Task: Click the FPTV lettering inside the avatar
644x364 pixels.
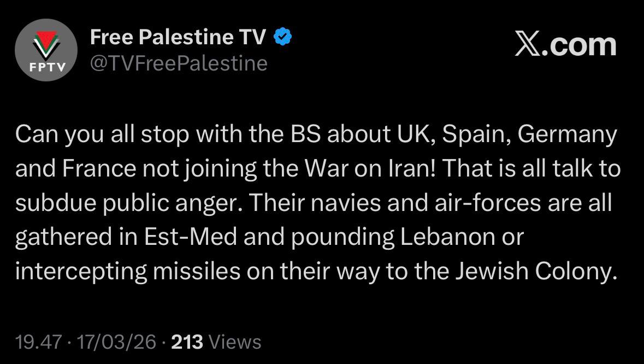Action: (46, 67)
